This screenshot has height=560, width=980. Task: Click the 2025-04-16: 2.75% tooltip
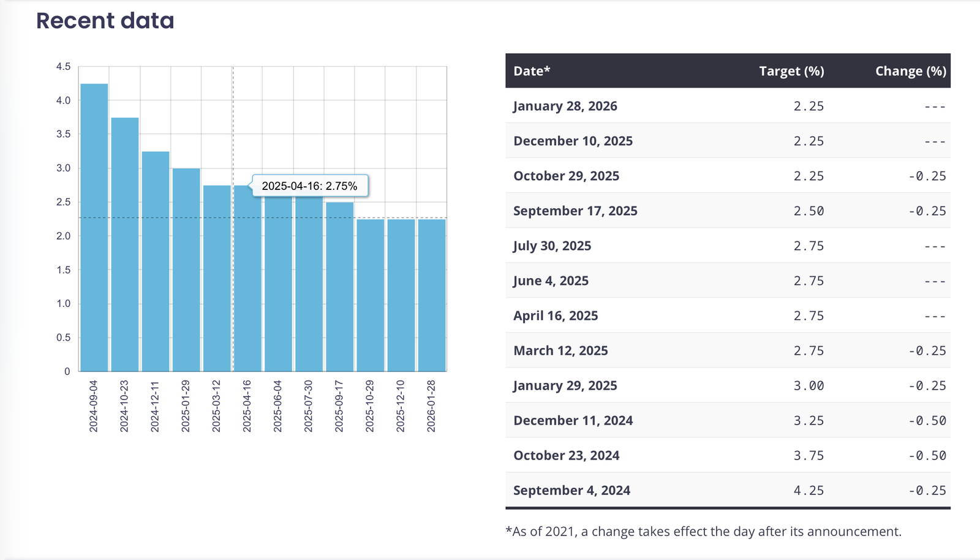click(309, 186)
